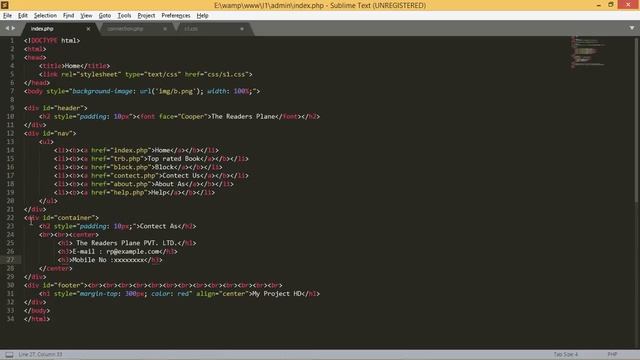
Task: Click the closing html tag on line 34
Action: (x=37, y=319)
